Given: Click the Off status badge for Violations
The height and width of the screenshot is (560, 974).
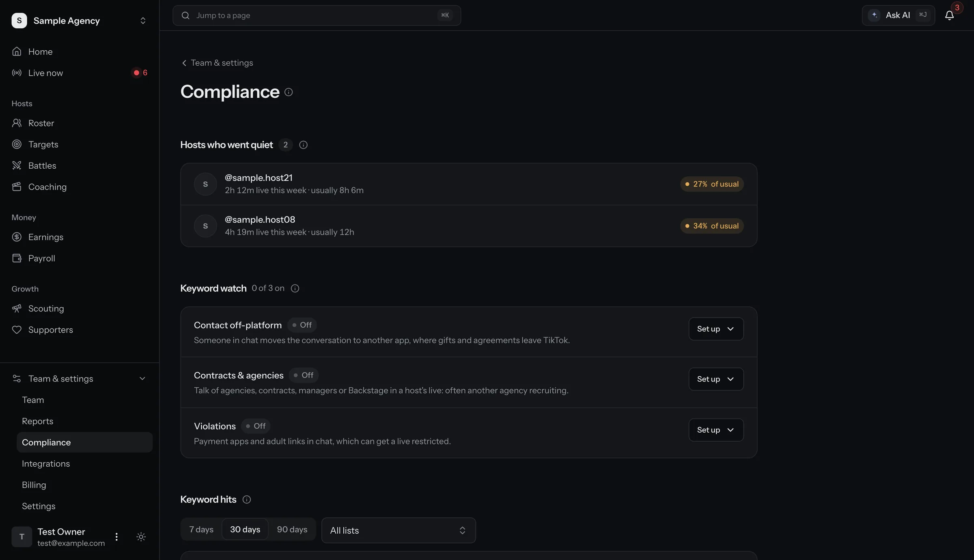Looking at the screenshot, I should 256,426.
